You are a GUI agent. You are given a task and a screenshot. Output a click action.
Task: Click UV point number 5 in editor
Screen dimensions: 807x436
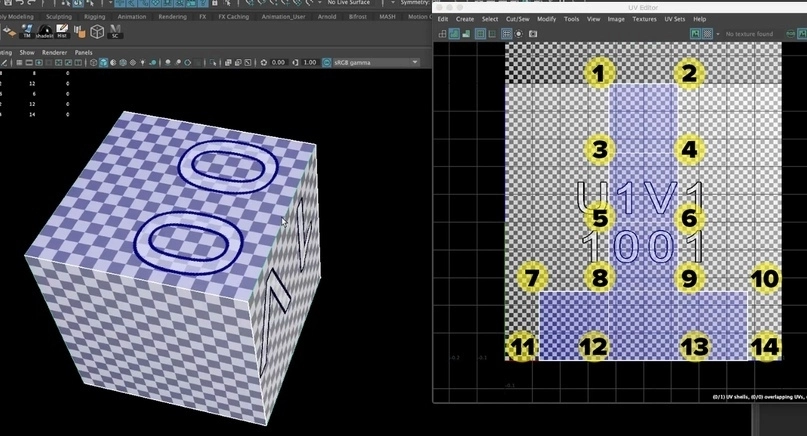click(600, 218)
